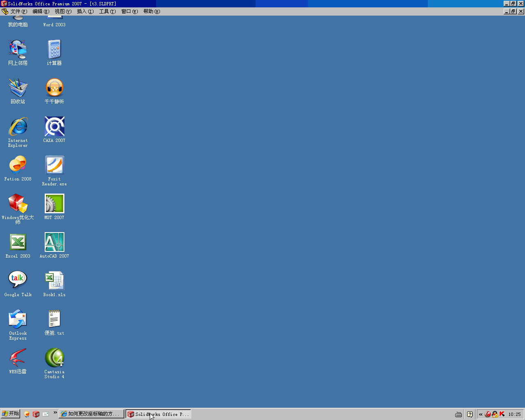Open the 帮助(H) menu
The width and height of the screenshot is (525, 420).
(x=151, y=11)
